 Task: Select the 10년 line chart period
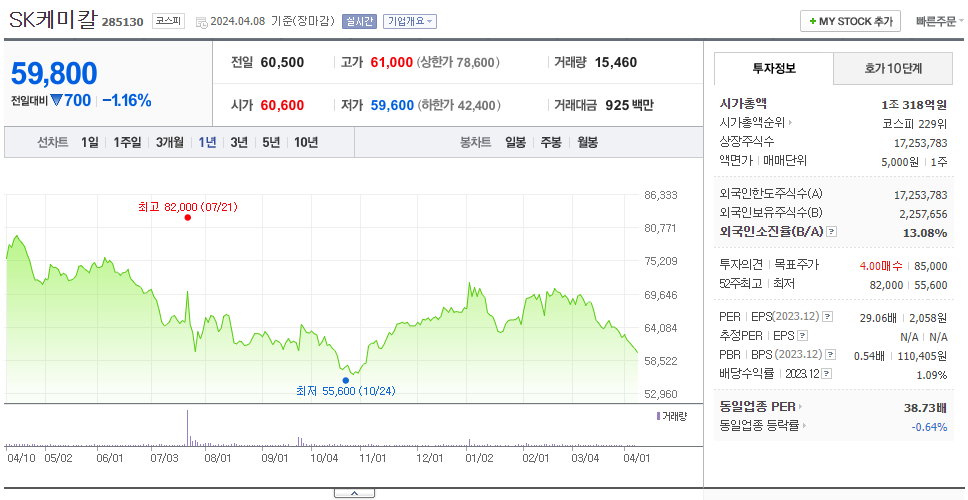tap(306, 143)
